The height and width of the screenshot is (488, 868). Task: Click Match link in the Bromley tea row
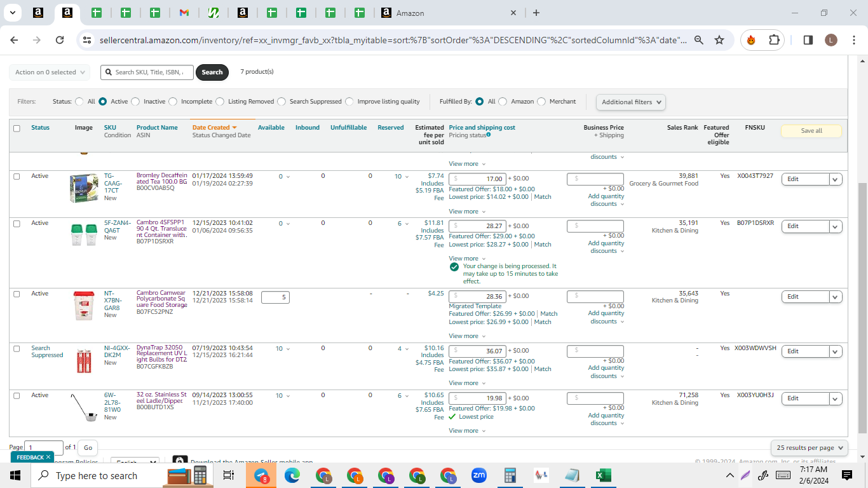(x=543, y=197)
